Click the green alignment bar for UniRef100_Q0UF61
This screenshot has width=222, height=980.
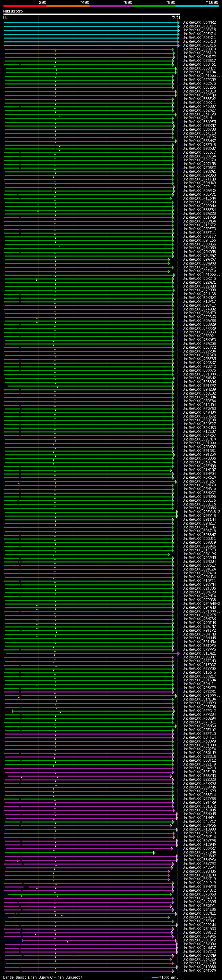[89, 65]
